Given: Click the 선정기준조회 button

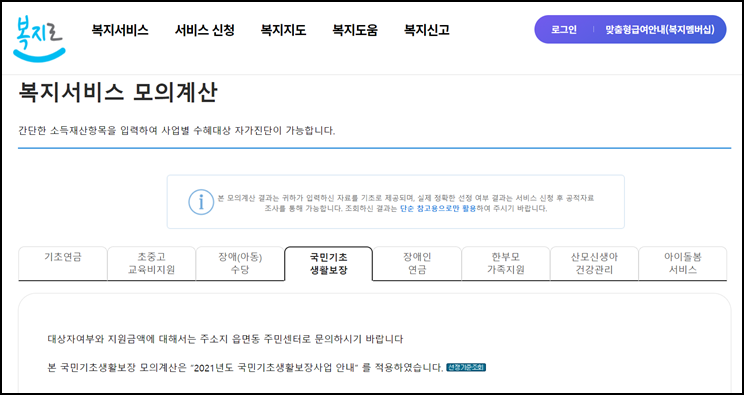Looking at the screenshot, I should (x=466, y=367).
